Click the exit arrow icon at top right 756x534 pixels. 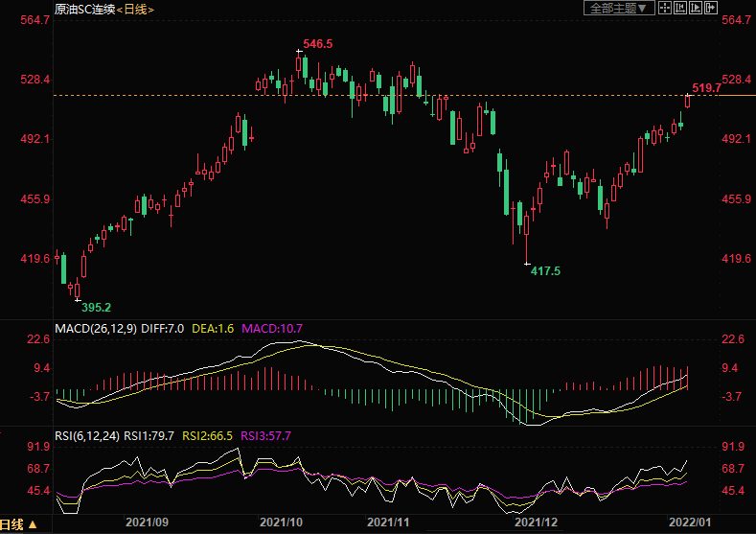tap(711, 8)
